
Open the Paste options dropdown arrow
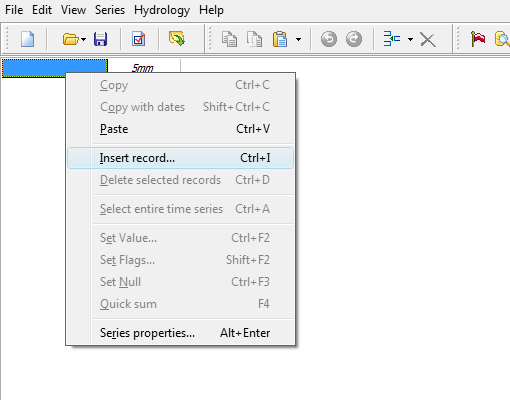[x=298, y=39]
